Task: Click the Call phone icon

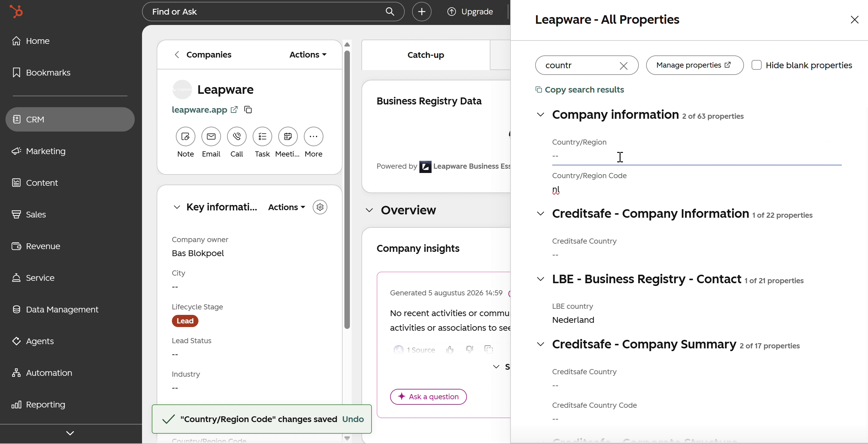Action: [237, 136]
